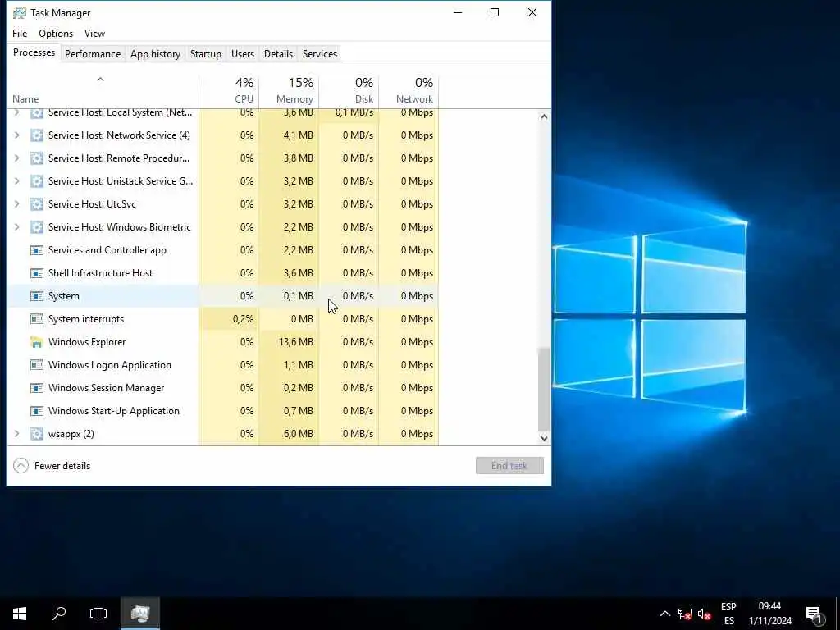Select the Windows Session Manager process name
Screen dimensions: 840x630
(x=106, y=388)
